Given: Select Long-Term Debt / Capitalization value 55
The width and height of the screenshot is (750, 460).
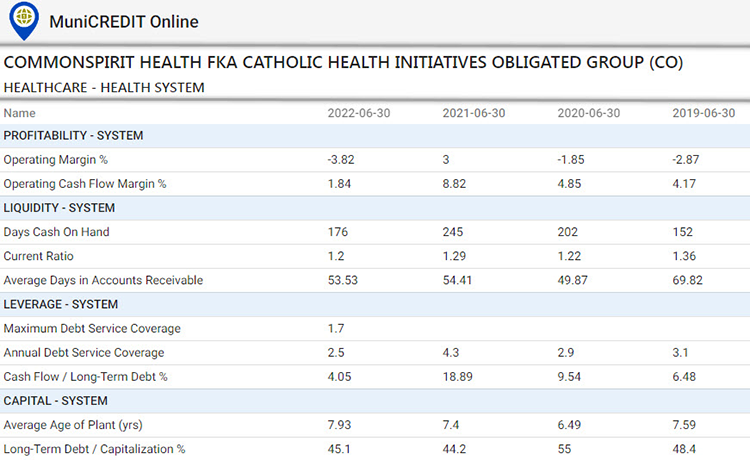Looking at the screenshot, I should [x=564, y=449].
